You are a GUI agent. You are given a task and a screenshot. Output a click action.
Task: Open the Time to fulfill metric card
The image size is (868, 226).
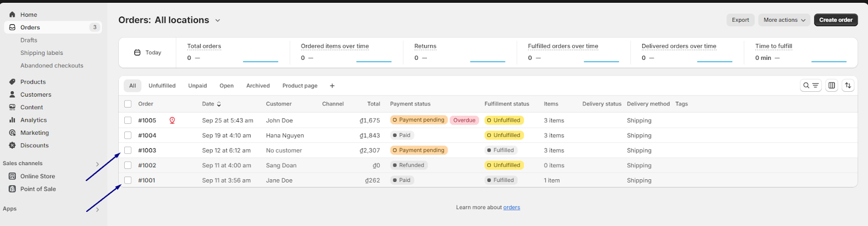point(801,53)
